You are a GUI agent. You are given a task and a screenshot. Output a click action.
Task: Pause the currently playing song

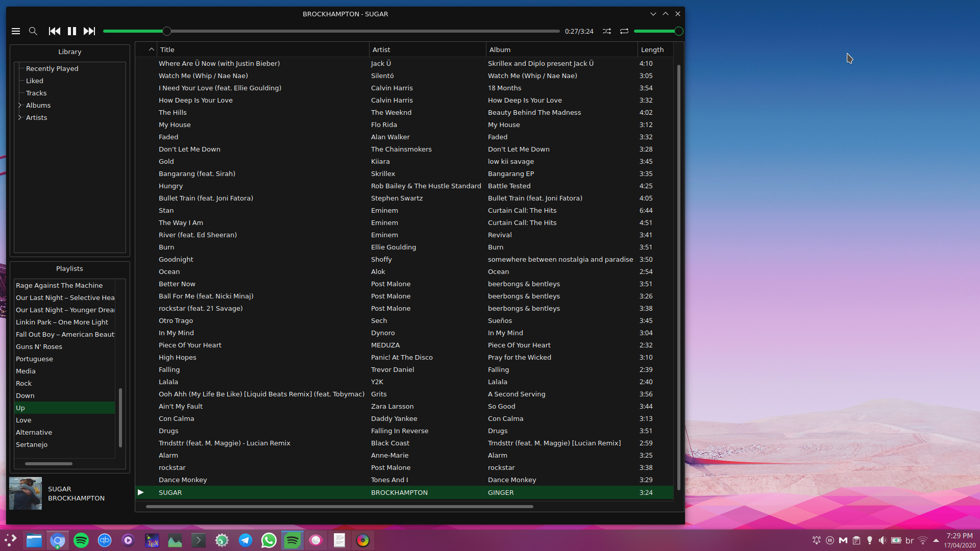click(72, 31)
